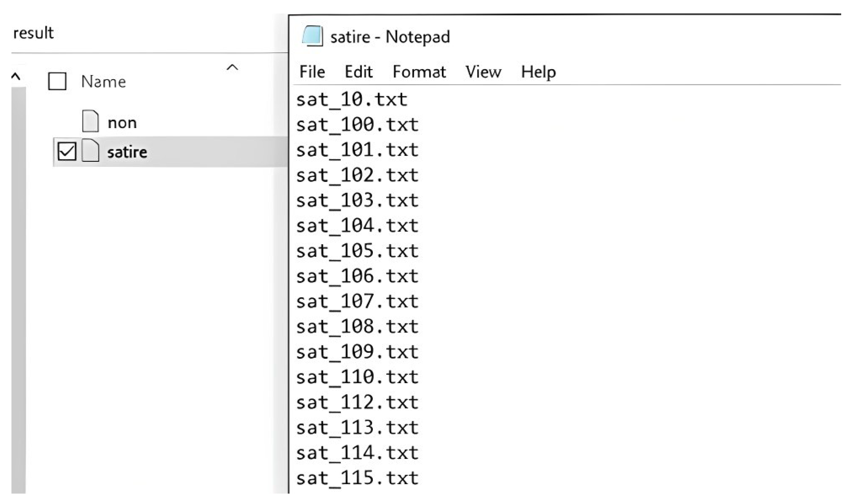Select the file named satire
Image resolution: width=856 pixels, height=504 pixels.
coord(127,152)
